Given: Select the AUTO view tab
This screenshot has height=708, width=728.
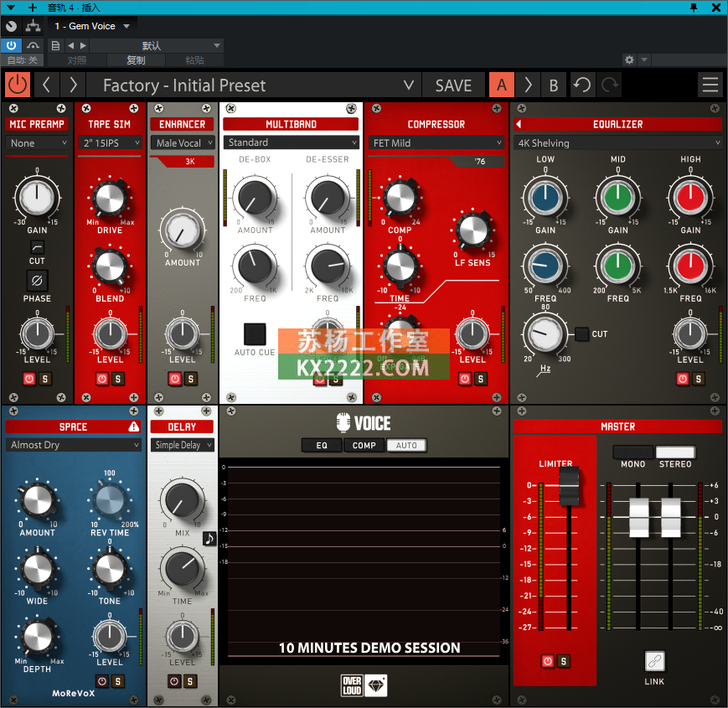Looking at the screenshot, I should coord(406,445).
